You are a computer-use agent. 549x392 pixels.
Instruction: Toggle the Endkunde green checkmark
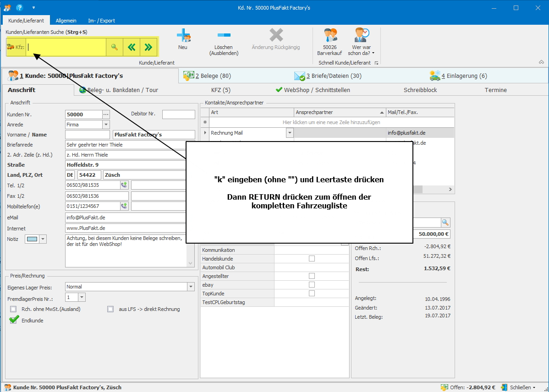(x=14, y=320)
